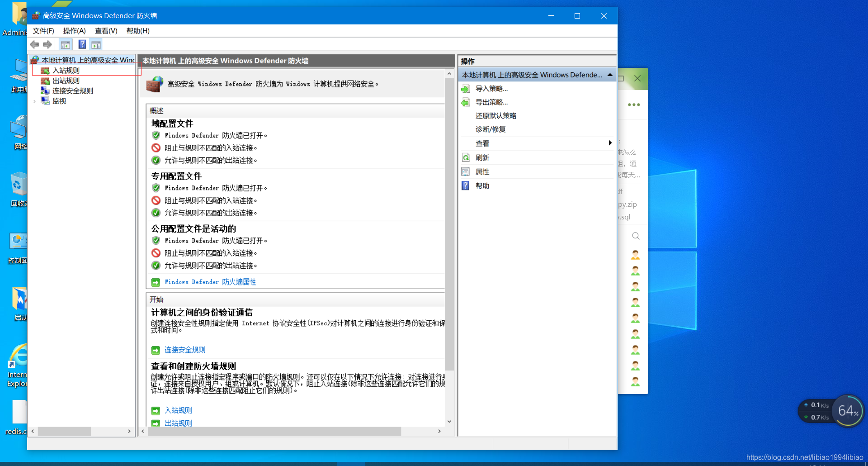Image resolution: width=868 pixels, height=466 pixels.
Task: Click the green arrow icon beside 防火墙属性
Action: [156, 282]
